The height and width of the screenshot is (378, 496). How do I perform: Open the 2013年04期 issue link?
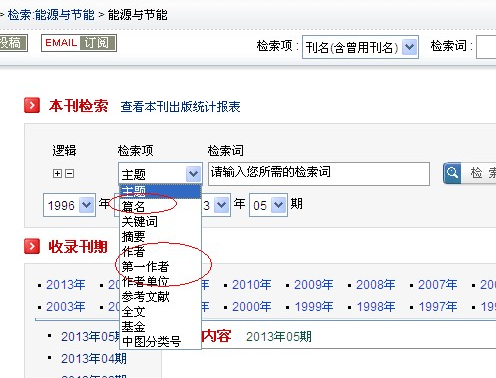click(94, 359)
